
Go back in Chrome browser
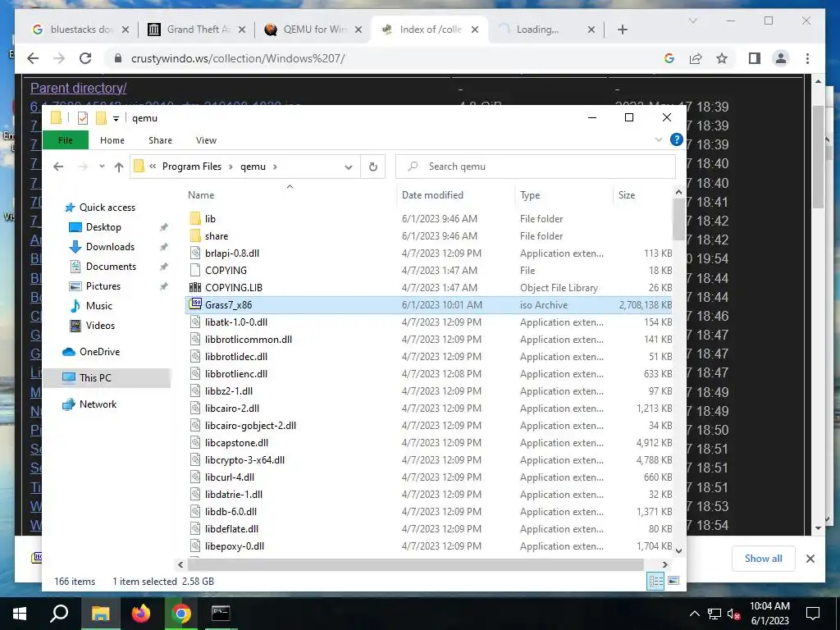click(33, 58)
